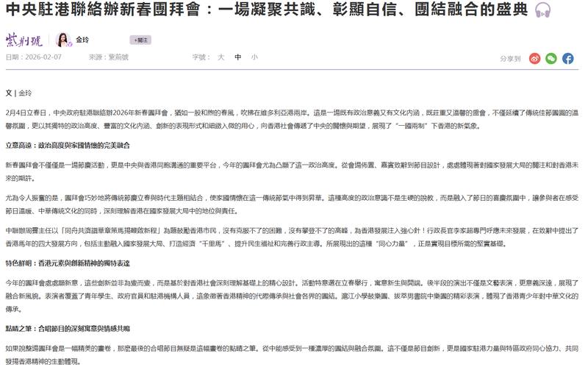
Task: Open author 金玲's avatar picture
Action: pyautogui.click(x=63, y=40)
